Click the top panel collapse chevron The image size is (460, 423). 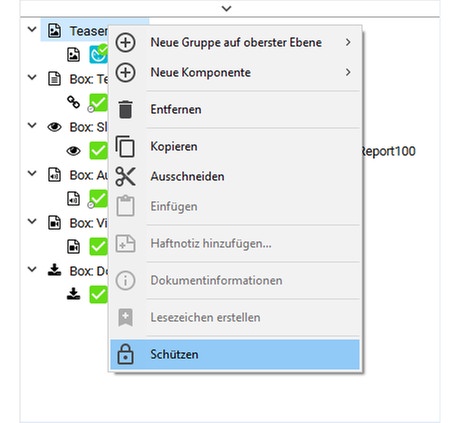click(226, 8)
